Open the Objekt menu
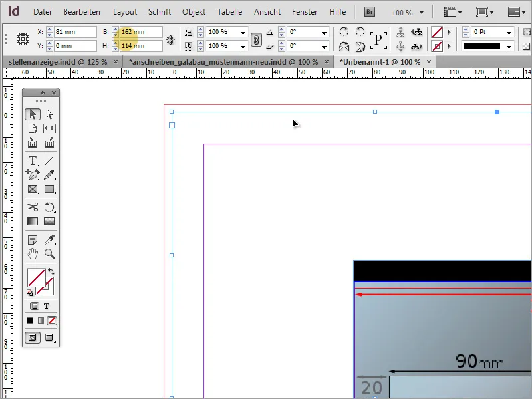This screenshot has width=532, height=399. point(194,12)
